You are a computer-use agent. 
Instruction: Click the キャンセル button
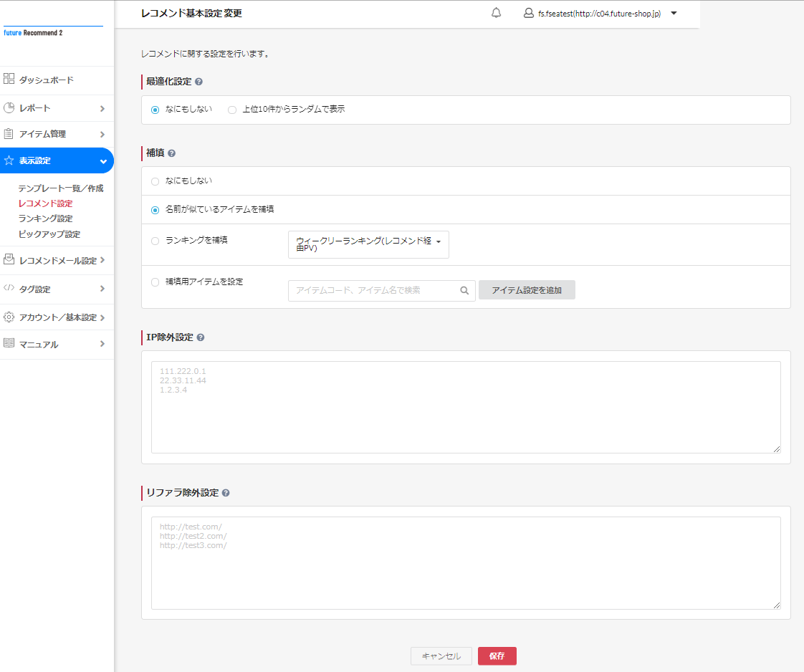click(x=441, y=656)
